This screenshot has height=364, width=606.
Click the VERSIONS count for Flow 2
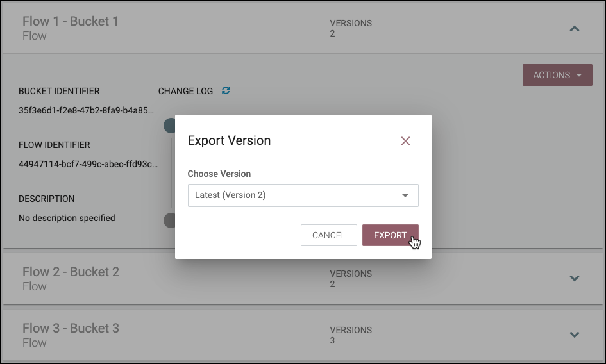click(332, 284)
